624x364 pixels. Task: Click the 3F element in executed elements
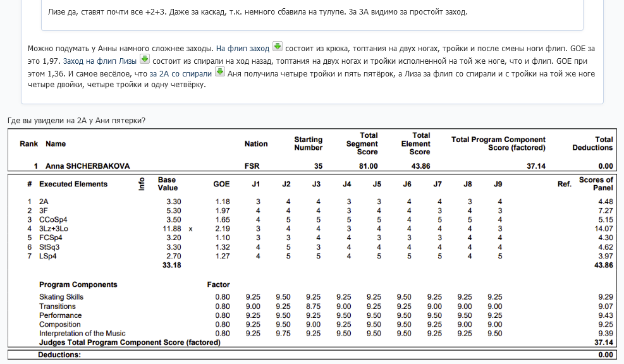[44, 210]
